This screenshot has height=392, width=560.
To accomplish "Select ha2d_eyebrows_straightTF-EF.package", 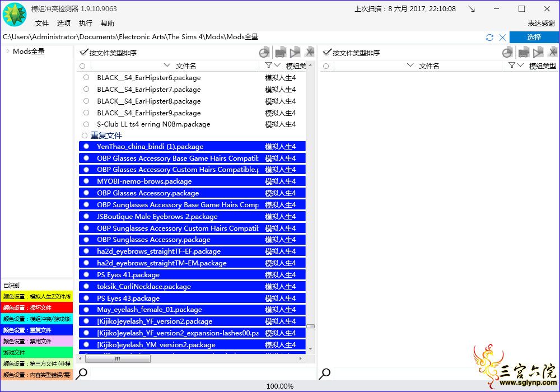I will point(192,251).
